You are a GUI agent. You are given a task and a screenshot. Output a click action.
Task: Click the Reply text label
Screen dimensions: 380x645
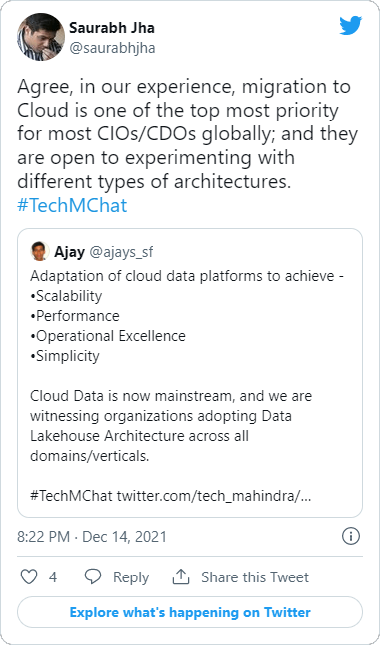(x=131, y=577)
